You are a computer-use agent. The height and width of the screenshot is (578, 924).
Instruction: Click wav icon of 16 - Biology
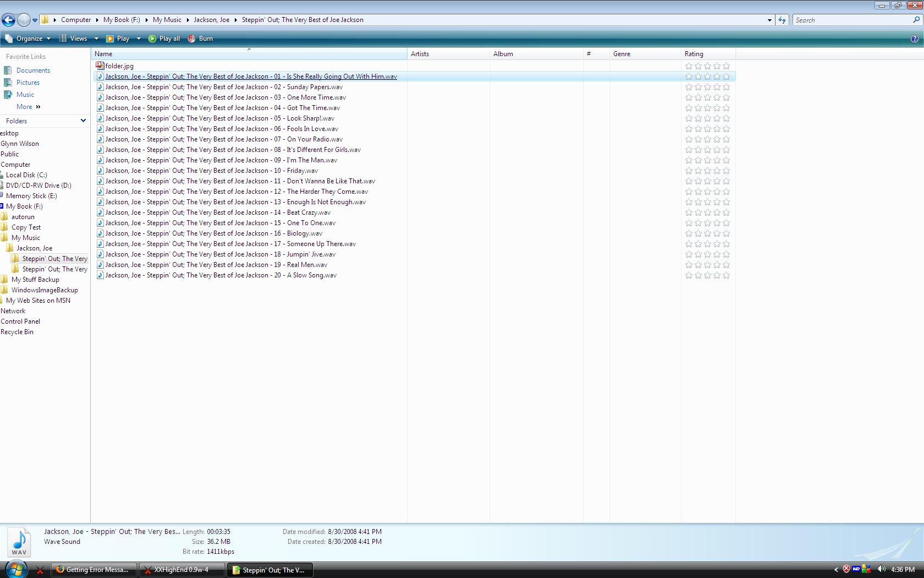click(x=100, y=233)
